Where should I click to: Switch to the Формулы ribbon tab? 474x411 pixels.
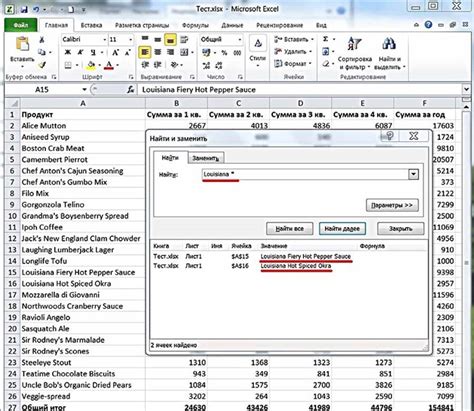click(x=195, y=25)
